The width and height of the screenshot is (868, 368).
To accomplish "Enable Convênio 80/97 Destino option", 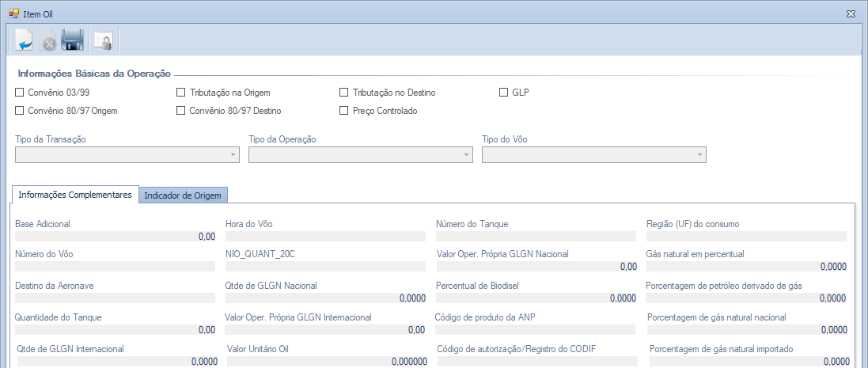I will [x=181, y=111].
